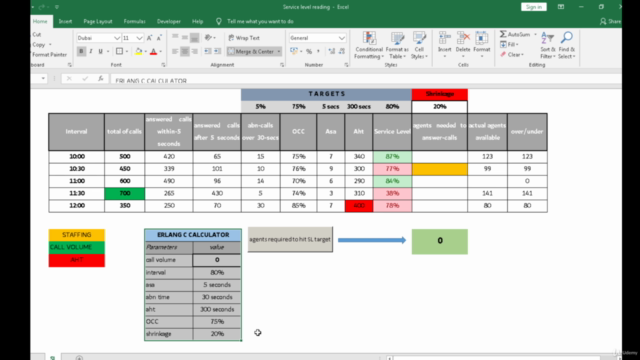Click Share button
Screen dimensions: 640x360
610,21
